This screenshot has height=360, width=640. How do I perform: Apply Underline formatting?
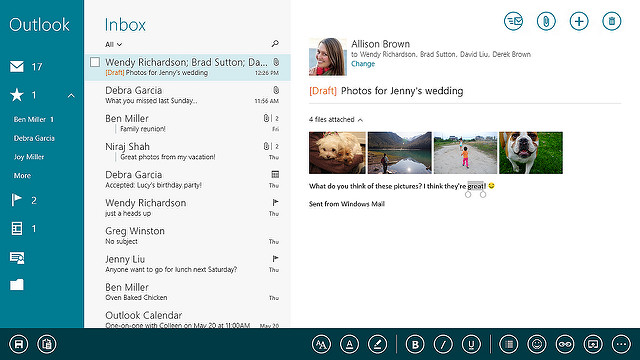[x=471, y=344]
